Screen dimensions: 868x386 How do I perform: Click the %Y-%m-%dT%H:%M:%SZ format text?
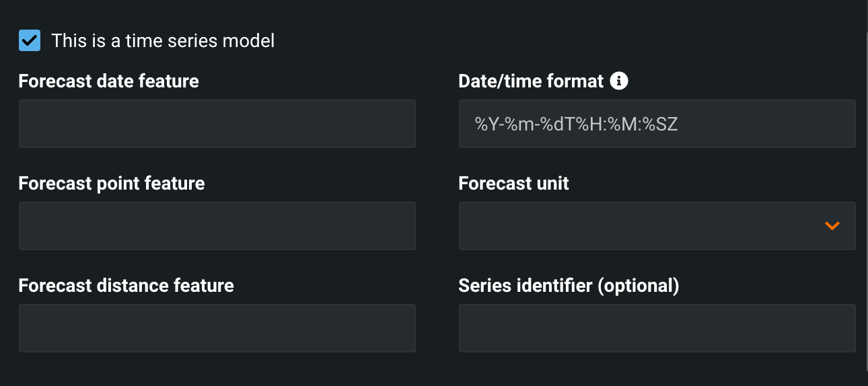576,124
